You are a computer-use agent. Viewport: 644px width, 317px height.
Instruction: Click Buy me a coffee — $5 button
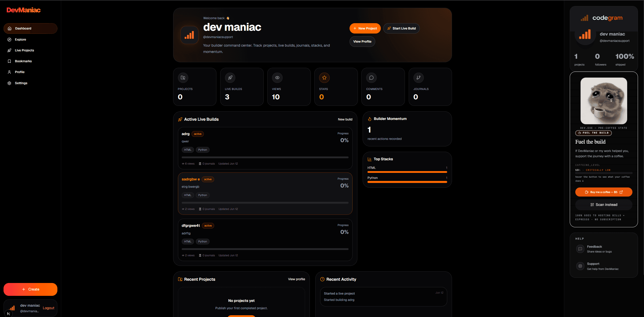[603, 192]
